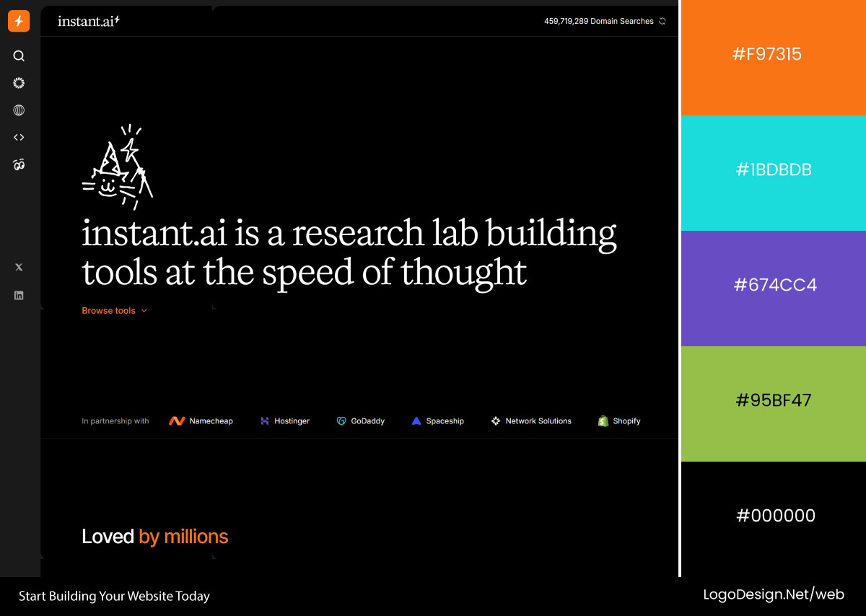Viewport: 866px width, 616px height.
Task: Open the globe icon in sidebar
Action: click(19, 110)
